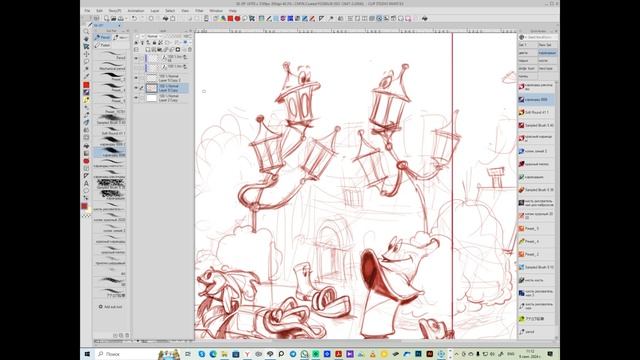Screen dimensions: 640x360
Task: Select the Soft Round brush in the right panel
Action: [x=536, y=112]
